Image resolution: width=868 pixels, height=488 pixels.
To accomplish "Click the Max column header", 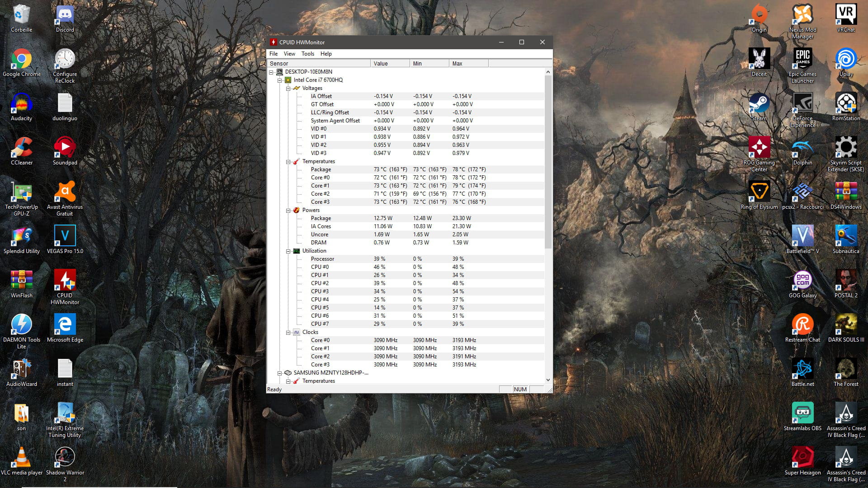I will click(469, 63).
